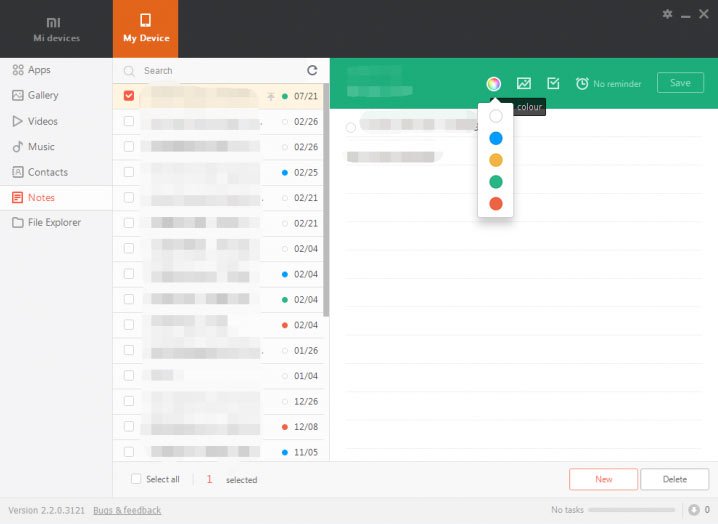Viewport: 718px width, 524px height.
Task: Click the search magnifier icon
Action: coord(129,71)
